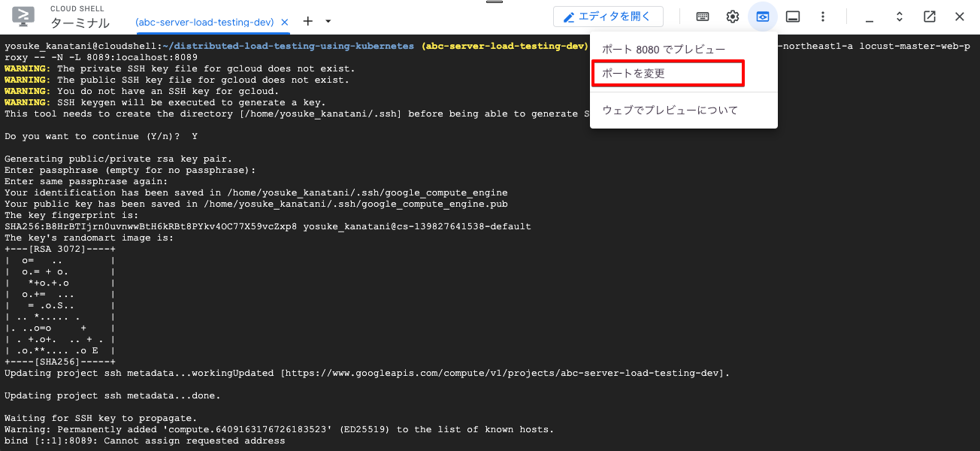
Task: Click the Cloud Shell terminal logo icon
Action: click(23, 17)
